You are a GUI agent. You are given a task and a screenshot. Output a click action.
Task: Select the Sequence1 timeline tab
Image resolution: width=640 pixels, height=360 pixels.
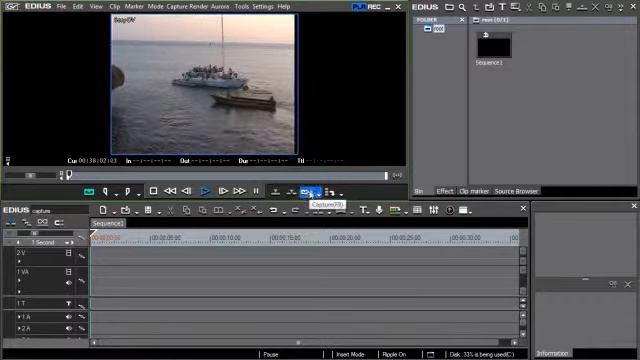[x=108, y=223]
